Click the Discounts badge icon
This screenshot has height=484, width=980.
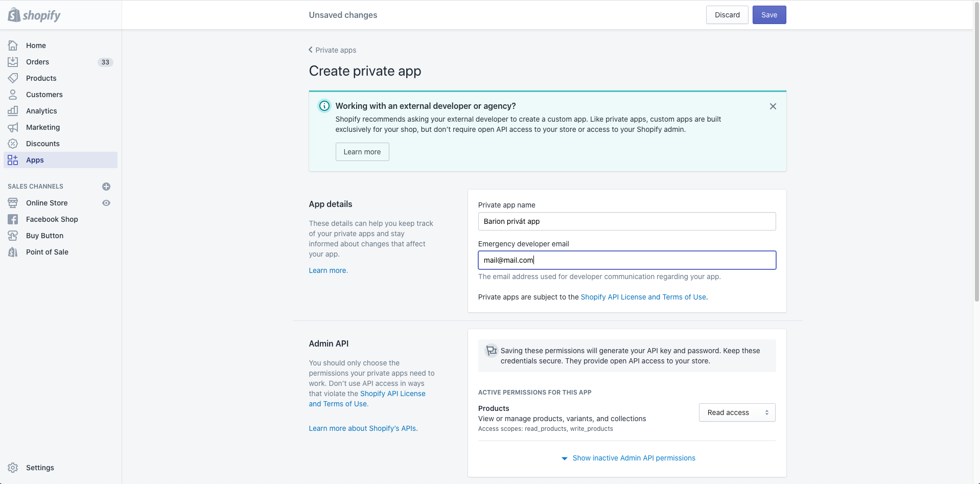click(x=13, y=144)
